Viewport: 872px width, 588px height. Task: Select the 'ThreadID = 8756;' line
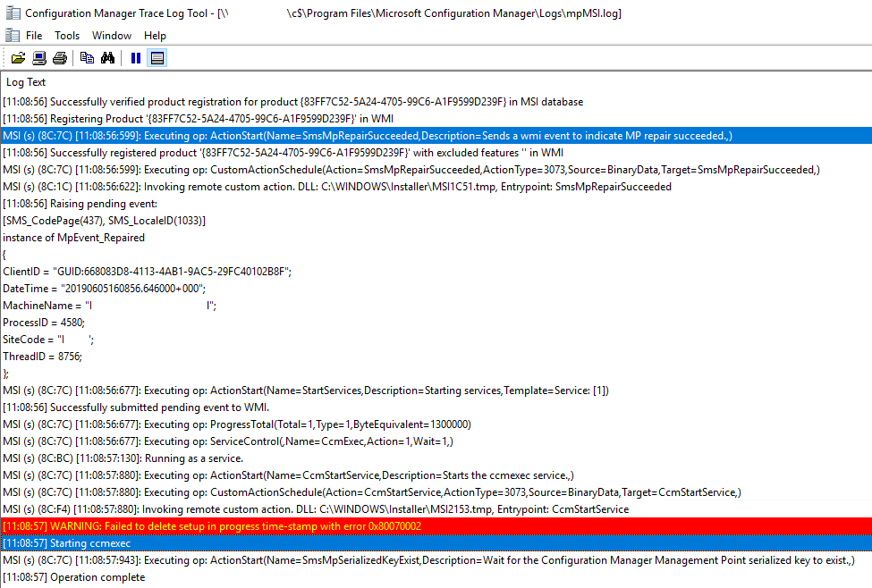[x=436, y=357]
